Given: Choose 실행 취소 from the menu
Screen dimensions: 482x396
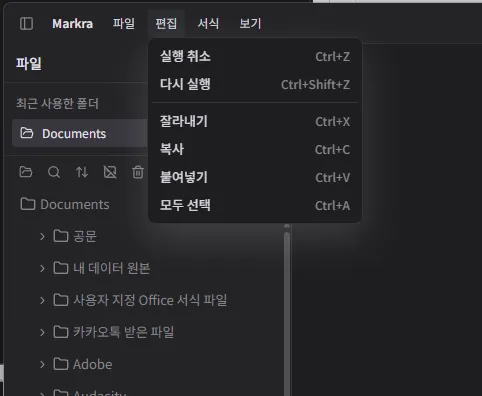Looking at the screenshot, I should click(255, 56).
